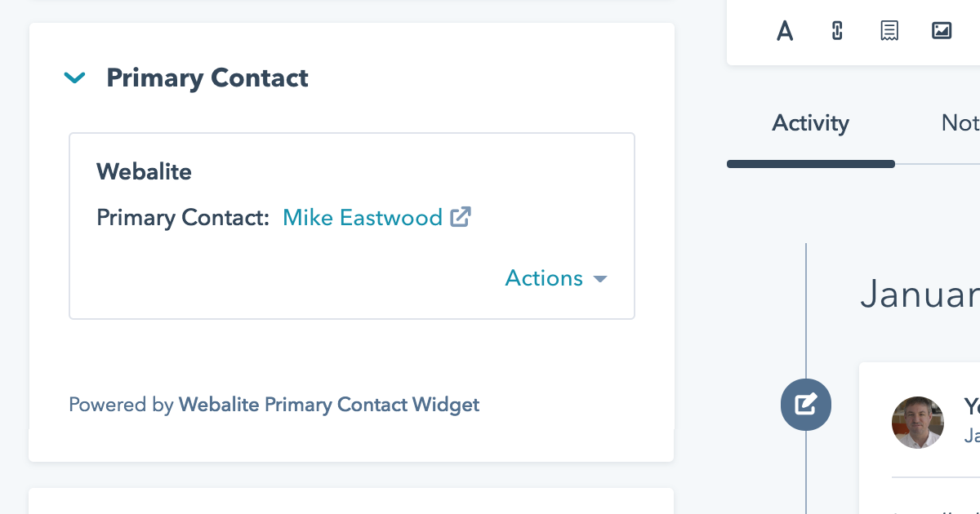
Task: Click the snippet document icon
Action: point(889,31)
